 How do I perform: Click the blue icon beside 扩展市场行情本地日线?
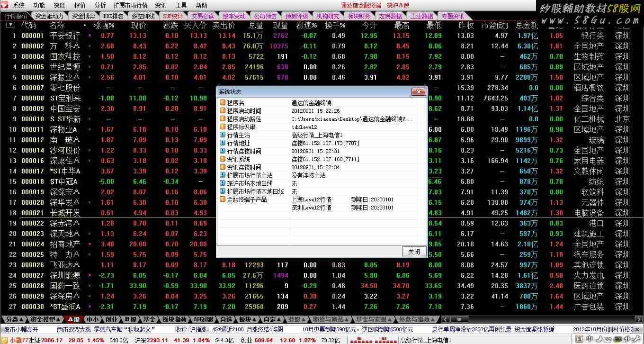tap(223, 191)
